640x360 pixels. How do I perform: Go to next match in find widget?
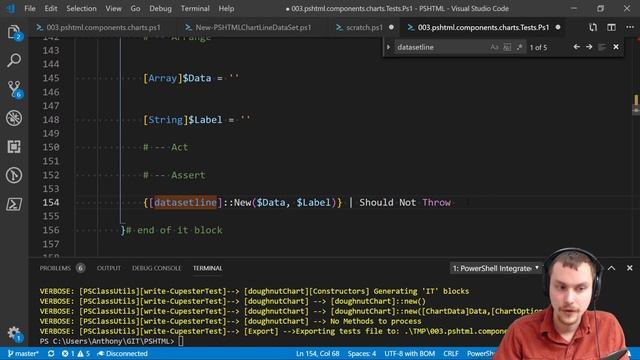pyautogui.click(x=589, y=47)
